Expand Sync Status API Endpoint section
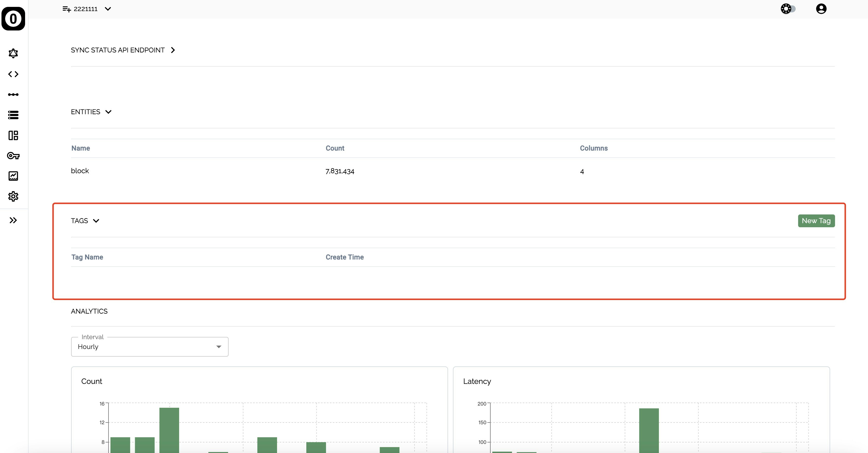Image resolution: width=868 pixels, height=453 pixels. pos(173,50)
